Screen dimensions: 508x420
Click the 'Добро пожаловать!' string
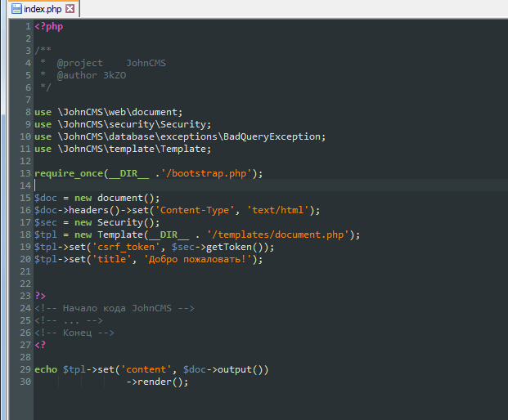[197, 259]
